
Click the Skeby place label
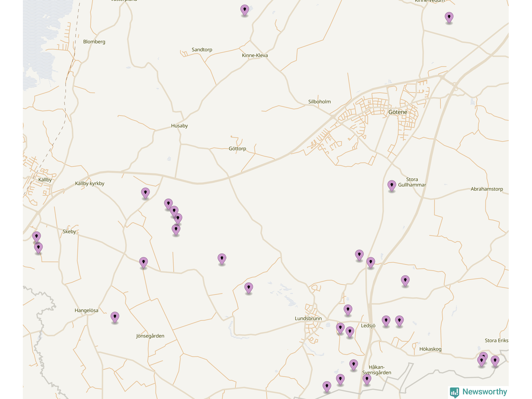(69, 232)
